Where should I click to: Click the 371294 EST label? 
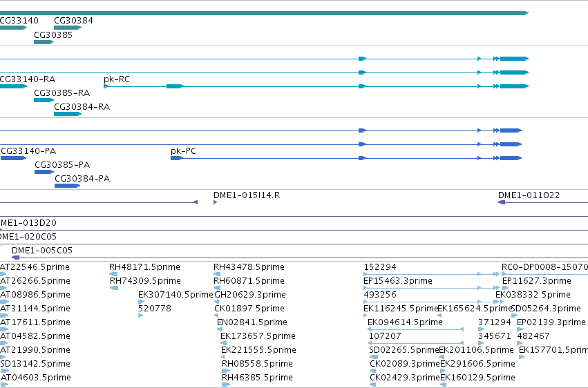click(x=495, y=322)
